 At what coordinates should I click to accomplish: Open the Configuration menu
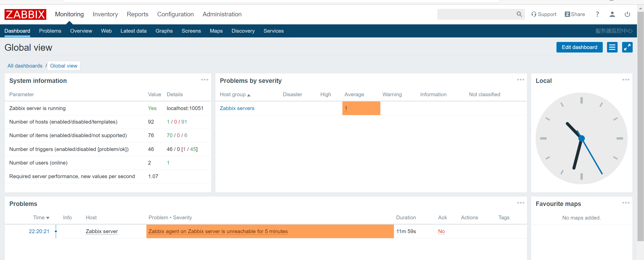[x=176, y=14]
